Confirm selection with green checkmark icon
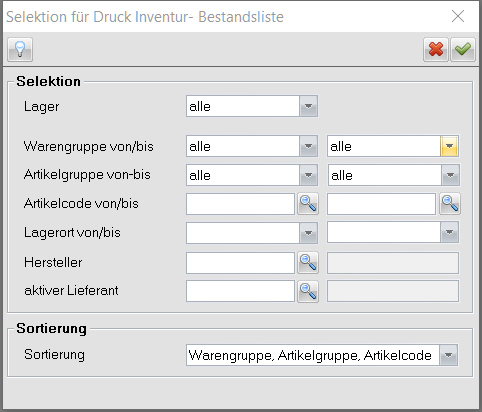482x412 pixels. click(463, 50)
